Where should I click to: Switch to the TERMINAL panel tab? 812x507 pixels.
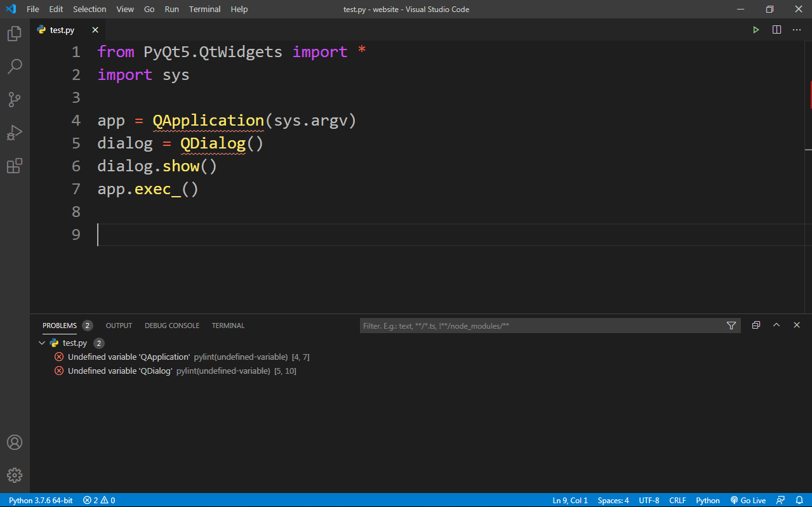pos(228,326)
